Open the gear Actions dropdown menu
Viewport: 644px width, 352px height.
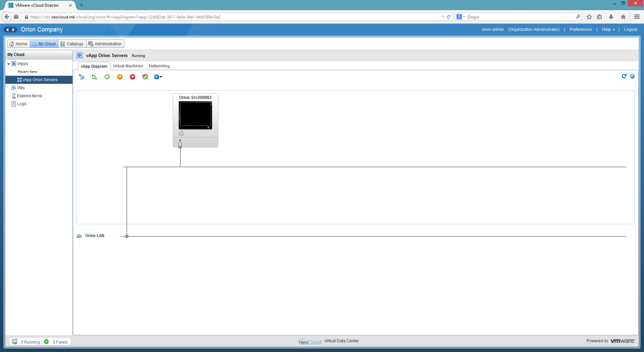[x=158, y=77]
